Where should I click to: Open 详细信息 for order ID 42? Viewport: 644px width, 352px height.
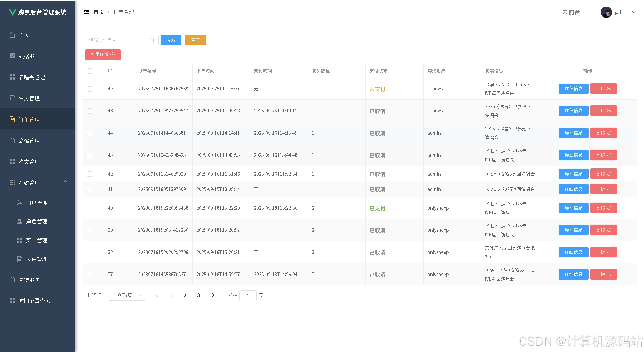574,174
